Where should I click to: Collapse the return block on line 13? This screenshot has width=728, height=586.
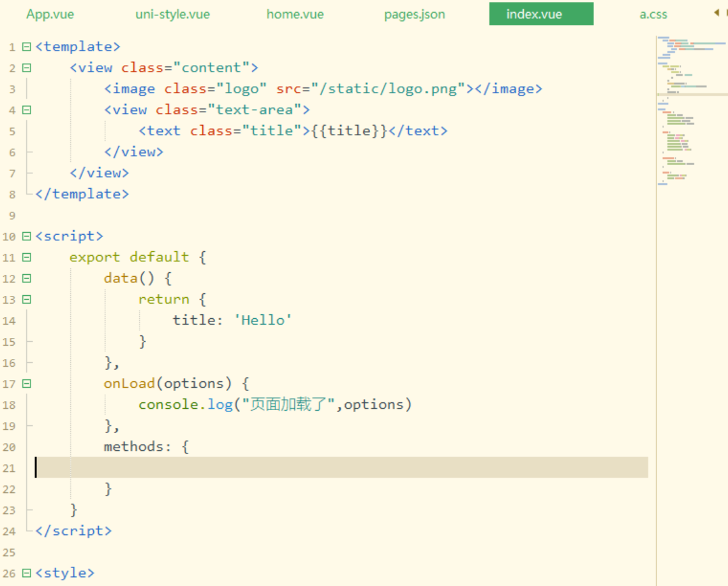coord(27,299)
